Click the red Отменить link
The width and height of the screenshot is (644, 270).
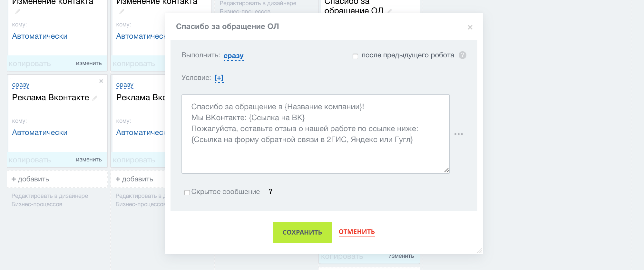pyautogui.click(x=356, y=232)
